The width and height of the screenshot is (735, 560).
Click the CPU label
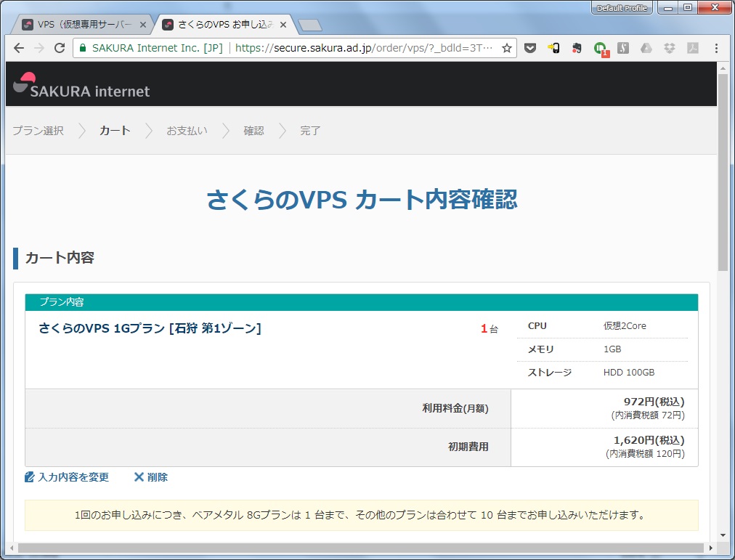[x=537, y=325]
